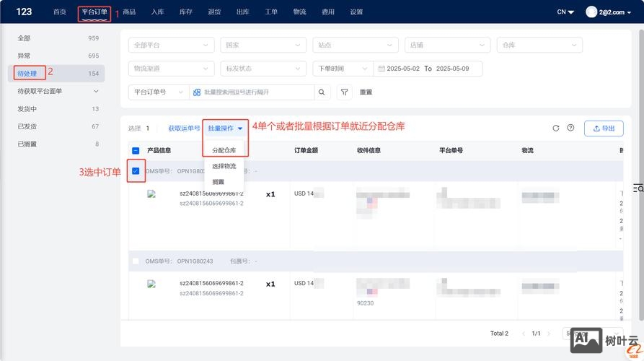
Task: Check the order OPN1G80243 checkbox
Action: pos(136,261)
